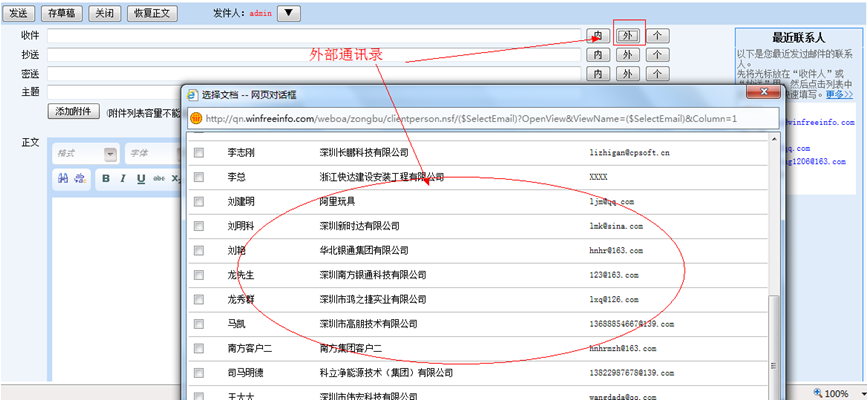
Task: Click 外 button in the 抄送 row
Action: (627, 55)
